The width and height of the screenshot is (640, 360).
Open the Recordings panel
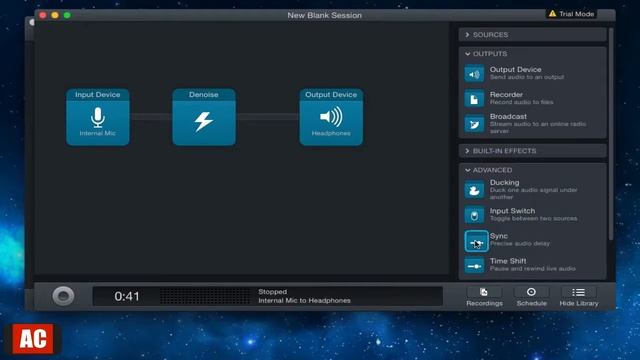coord(484,297)
